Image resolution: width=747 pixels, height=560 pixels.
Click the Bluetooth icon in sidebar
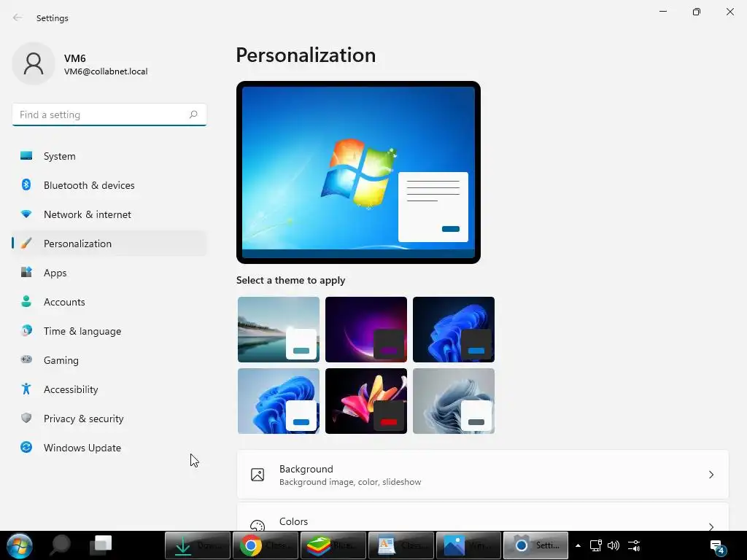26,184
